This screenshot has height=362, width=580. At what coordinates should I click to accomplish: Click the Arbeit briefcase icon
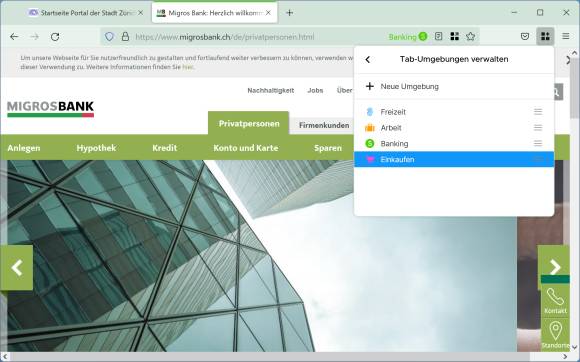click(x=370, y=128)
